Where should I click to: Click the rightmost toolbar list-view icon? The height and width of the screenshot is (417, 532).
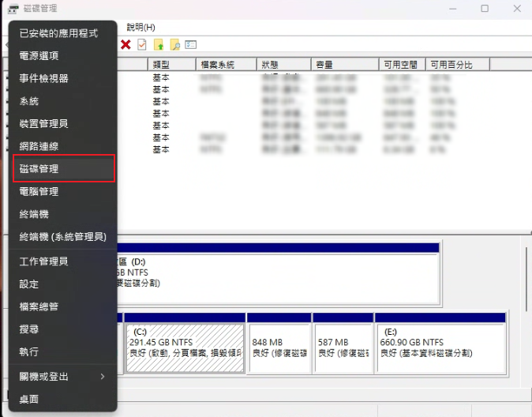click(190, 44)
